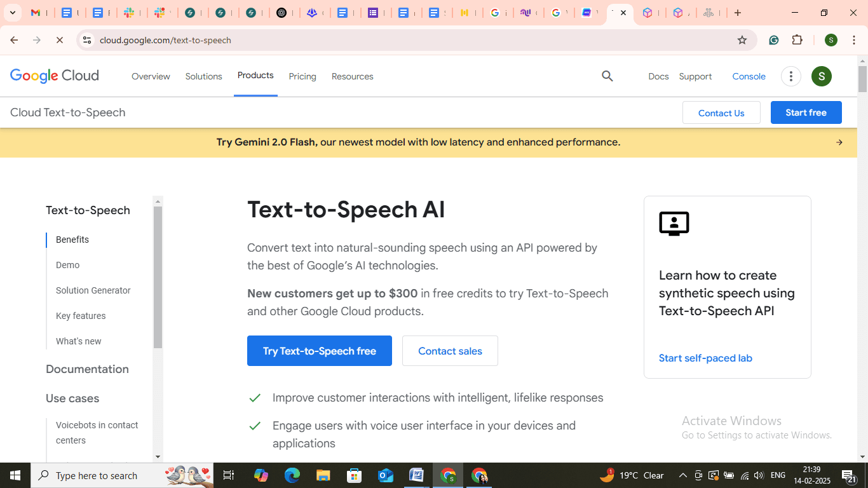Open the Grammarly extension icon
This screenshot has height=488, width=868.
(x=774, y=40)
